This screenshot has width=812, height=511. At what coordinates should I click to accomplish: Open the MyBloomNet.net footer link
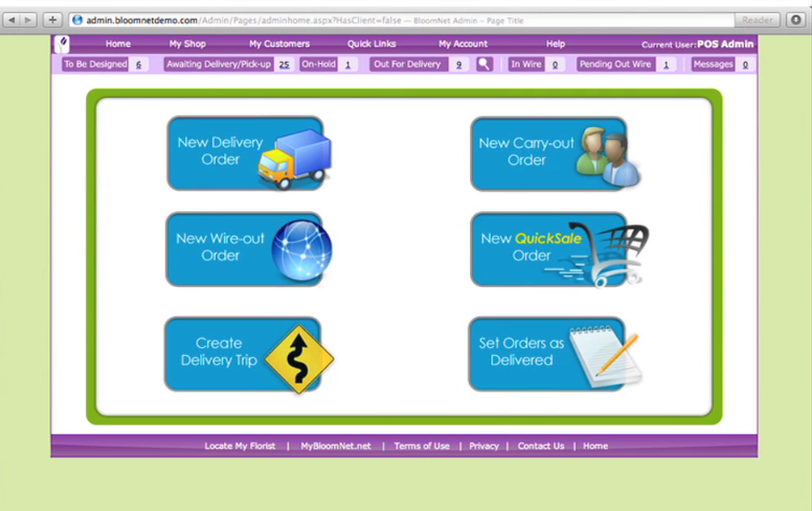(336, 446)
